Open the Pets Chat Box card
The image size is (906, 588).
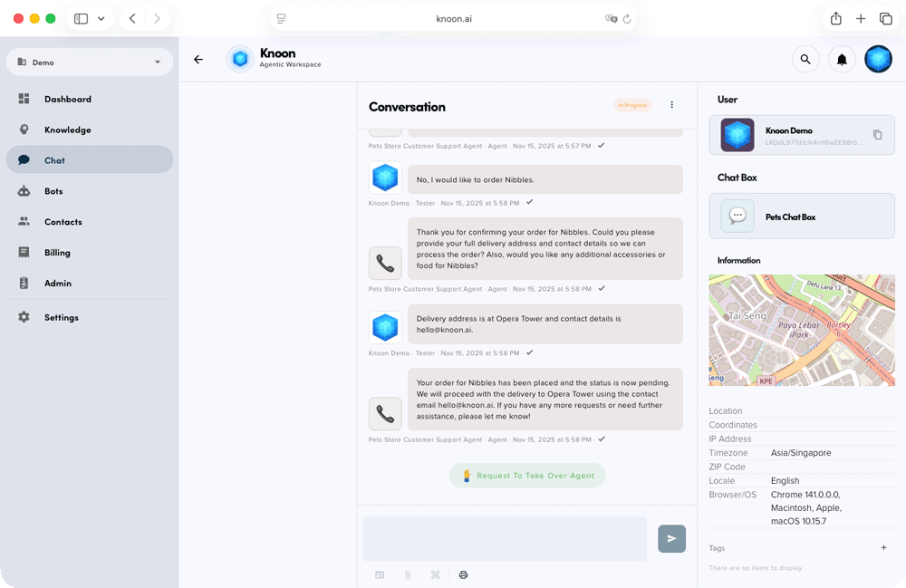click(801, 217)
